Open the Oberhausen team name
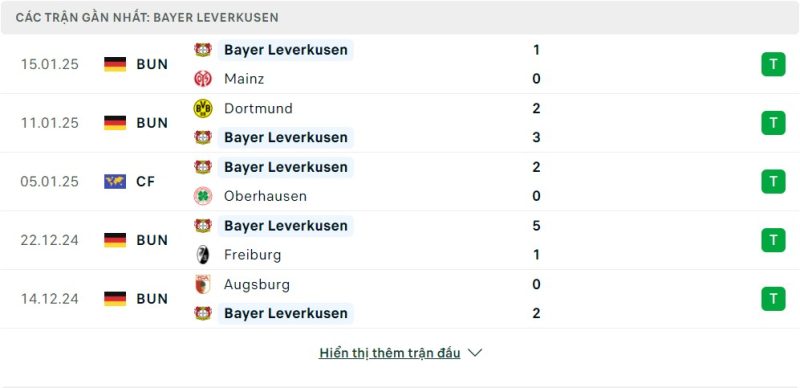800x388 pixels. [265, 196]
